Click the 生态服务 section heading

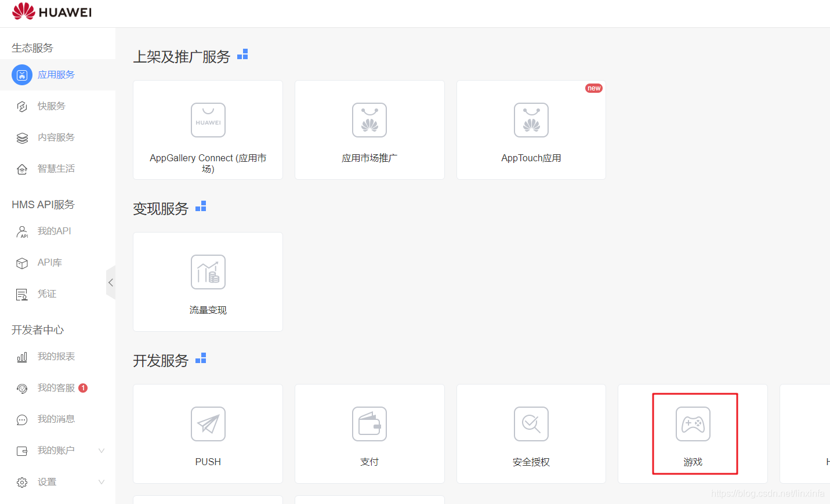click(32, 48)
